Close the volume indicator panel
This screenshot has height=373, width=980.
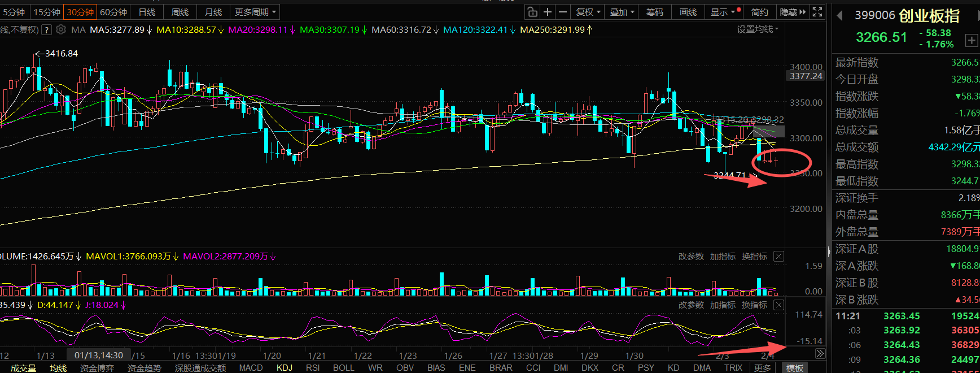[x=778, y=257]
